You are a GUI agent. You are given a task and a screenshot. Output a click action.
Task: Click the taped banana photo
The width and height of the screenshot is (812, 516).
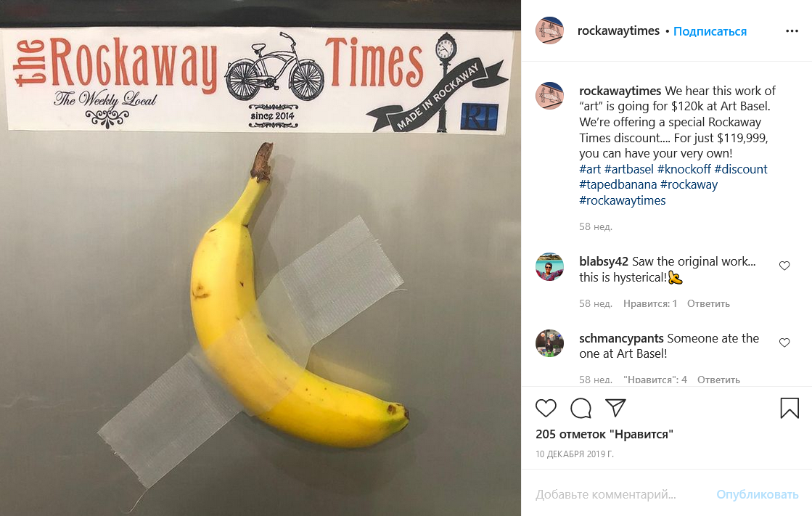click(x=261, y=258)
